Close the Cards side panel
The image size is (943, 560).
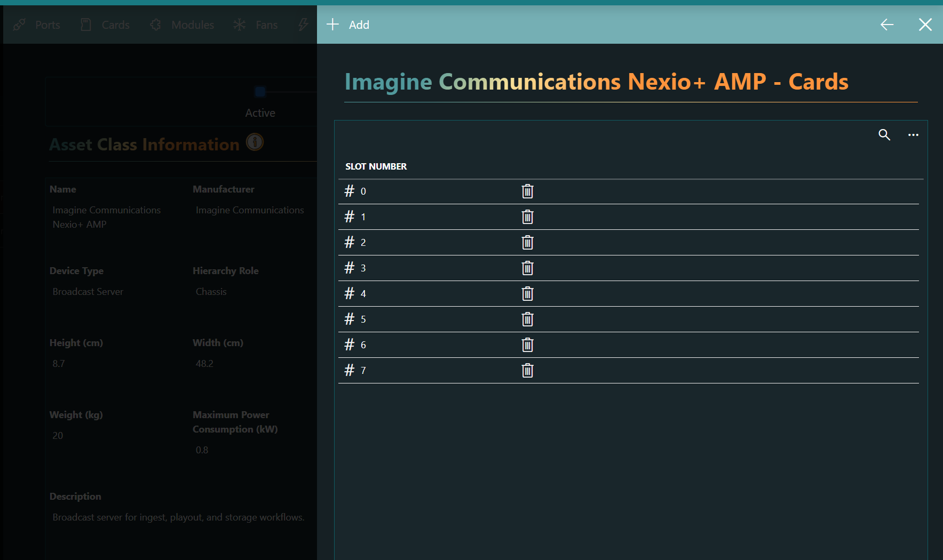(925, 25)
